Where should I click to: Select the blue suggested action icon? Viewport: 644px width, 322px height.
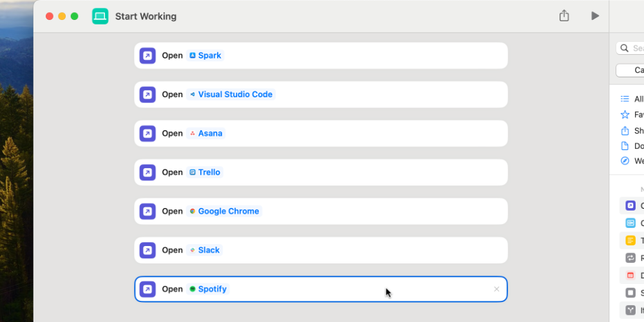(x=630, y=223)
